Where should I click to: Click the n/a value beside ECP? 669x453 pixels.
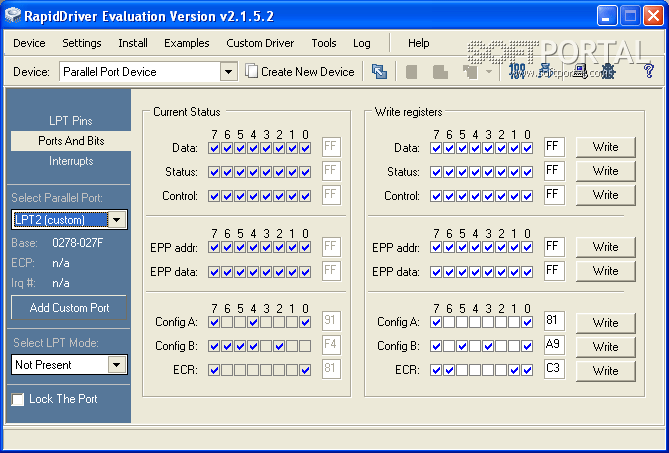point(61,263)
